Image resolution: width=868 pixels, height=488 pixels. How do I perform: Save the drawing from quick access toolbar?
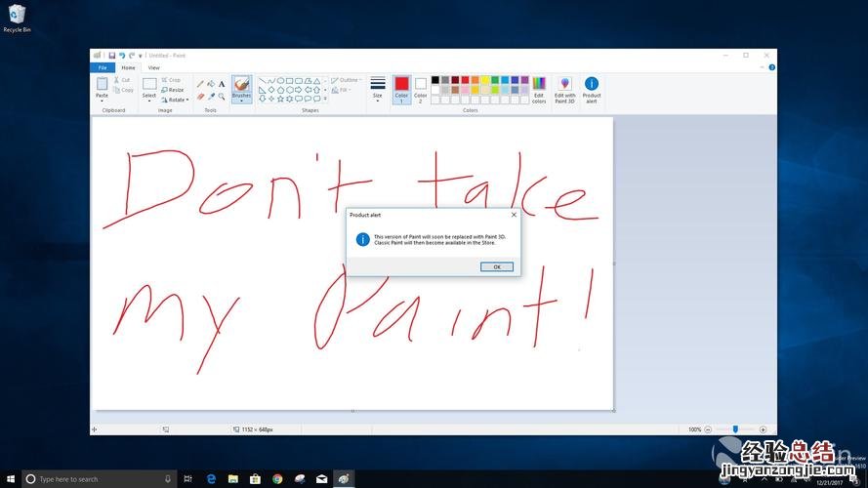pos(112,56)
